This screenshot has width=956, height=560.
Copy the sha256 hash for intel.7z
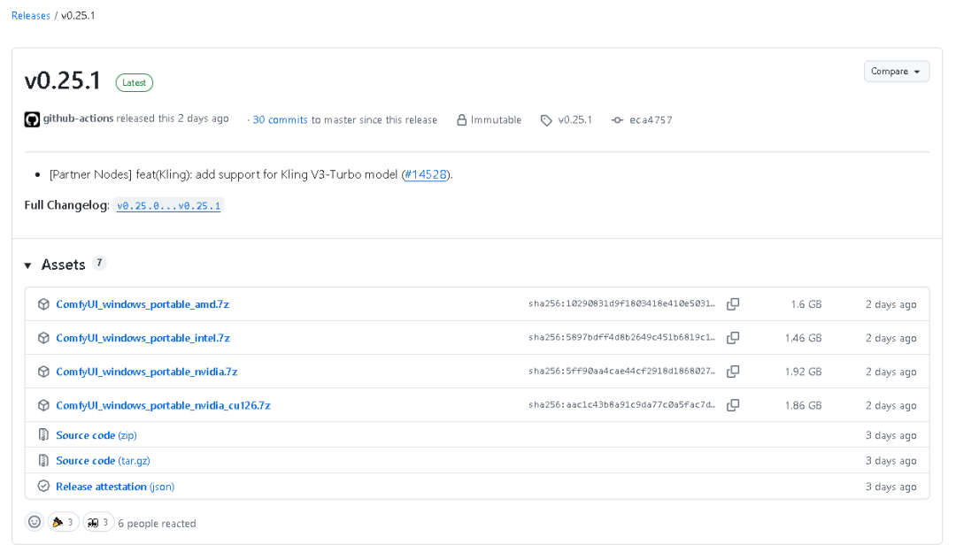pos(733,338)
